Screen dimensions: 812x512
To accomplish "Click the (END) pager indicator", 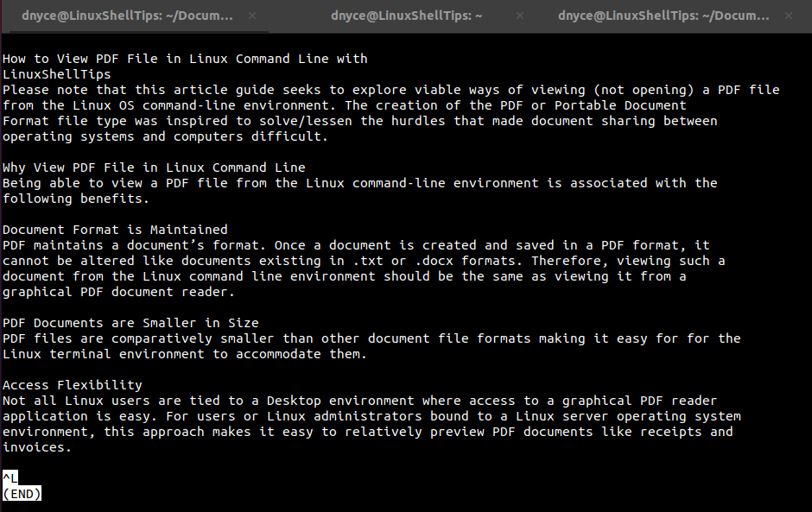I will pos(20,494).
